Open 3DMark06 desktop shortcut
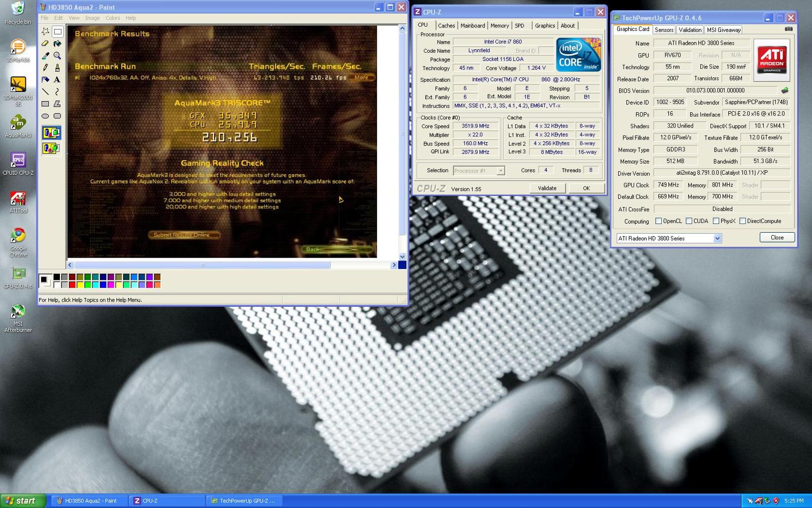 18,51
